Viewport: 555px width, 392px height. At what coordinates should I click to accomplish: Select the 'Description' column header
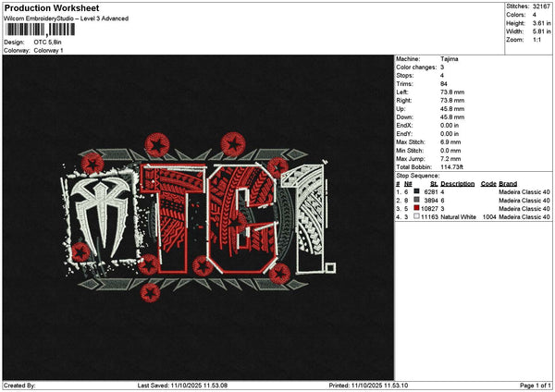point(458,184)
